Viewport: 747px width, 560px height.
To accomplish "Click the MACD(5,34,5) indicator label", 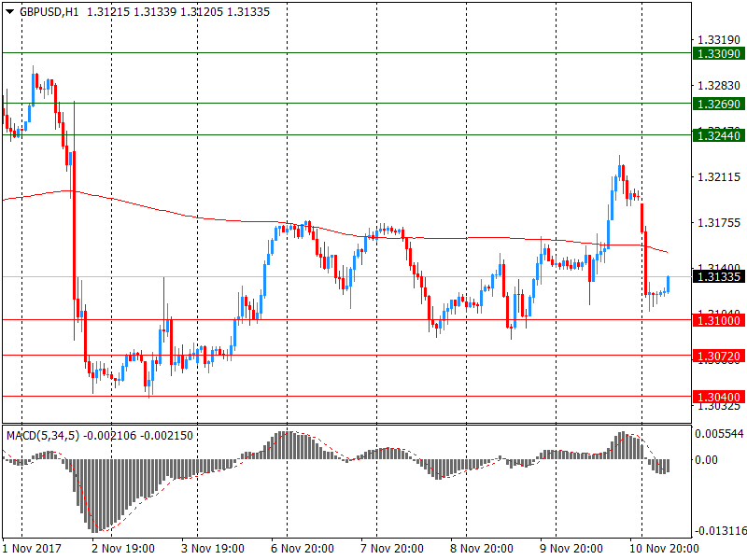I will click(x=43, y=436).
